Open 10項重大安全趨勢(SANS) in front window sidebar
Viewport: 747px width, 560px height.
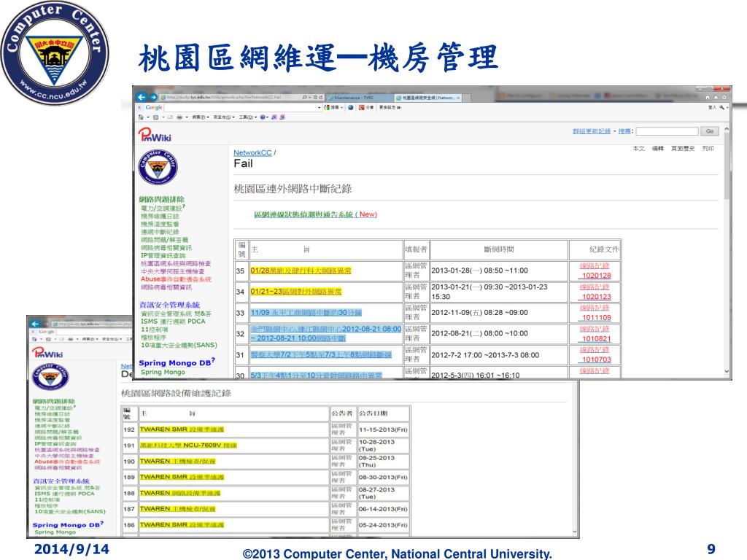[179, 345]
